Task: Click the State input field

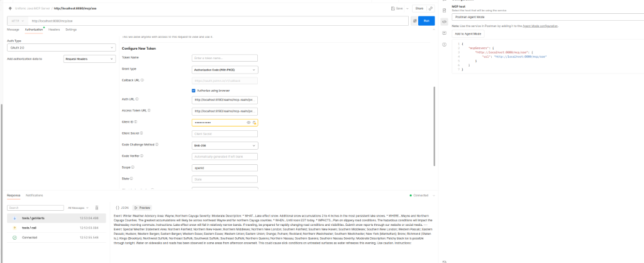Action: 225,179
